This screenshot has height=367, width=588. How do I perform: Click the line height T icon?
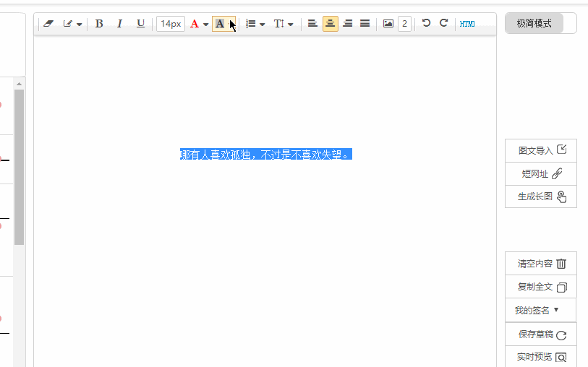pos(279,24)
